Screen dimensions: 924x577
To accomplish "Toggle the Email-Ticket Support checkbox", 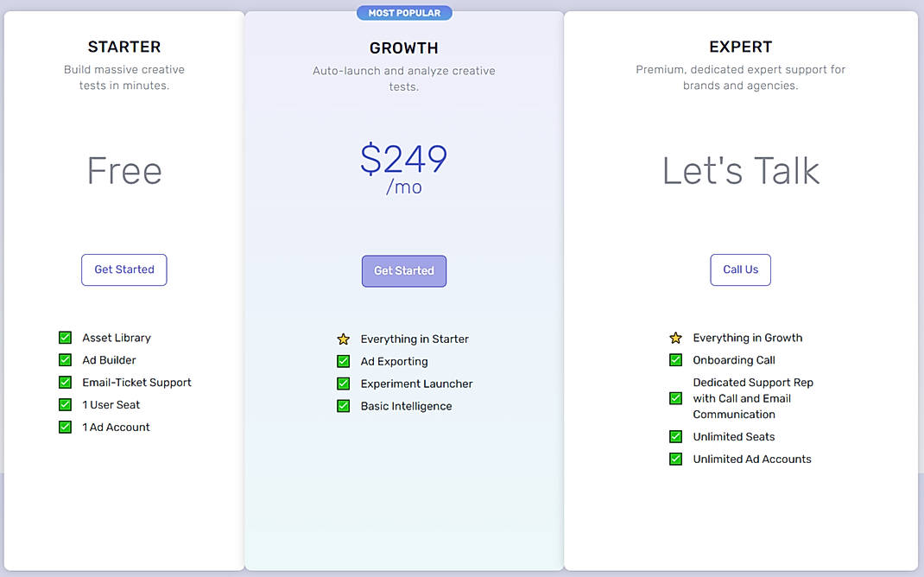I will [65, 382].
